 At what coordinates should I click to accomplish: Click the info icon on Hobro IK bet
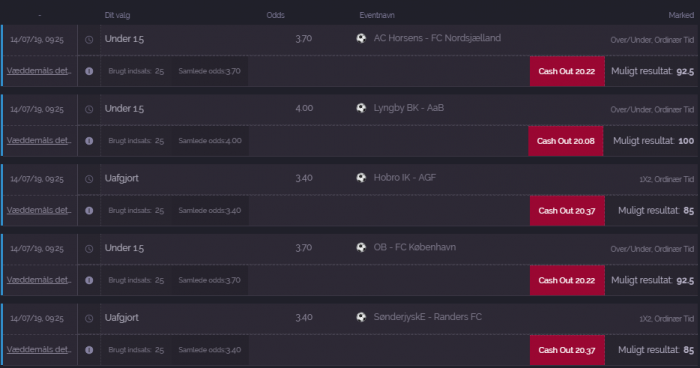point(89,210)
